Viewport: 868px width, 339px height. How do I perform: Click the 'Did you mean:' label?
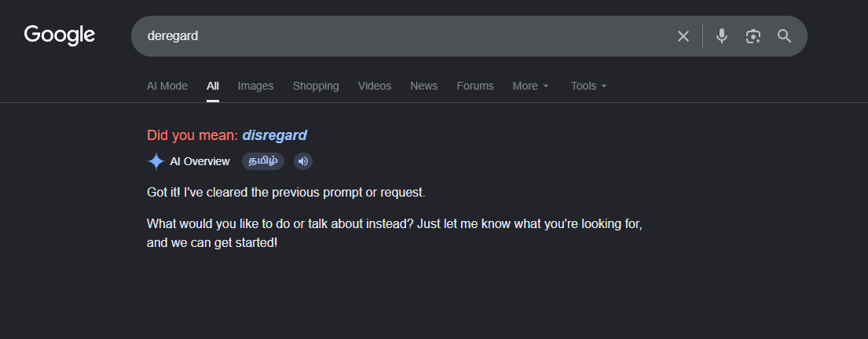pos(192,135)
